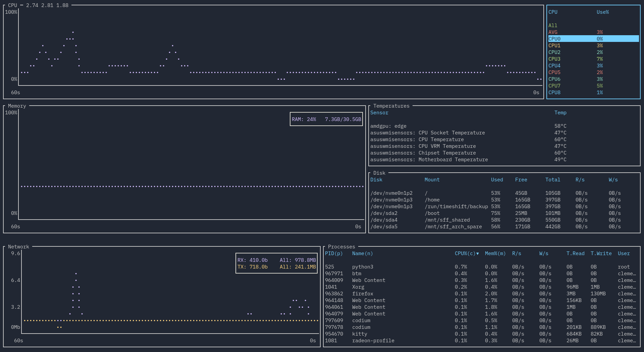644x352 pixels.
Task: Click the Used column header in Disk
Action: click(497, 180)
